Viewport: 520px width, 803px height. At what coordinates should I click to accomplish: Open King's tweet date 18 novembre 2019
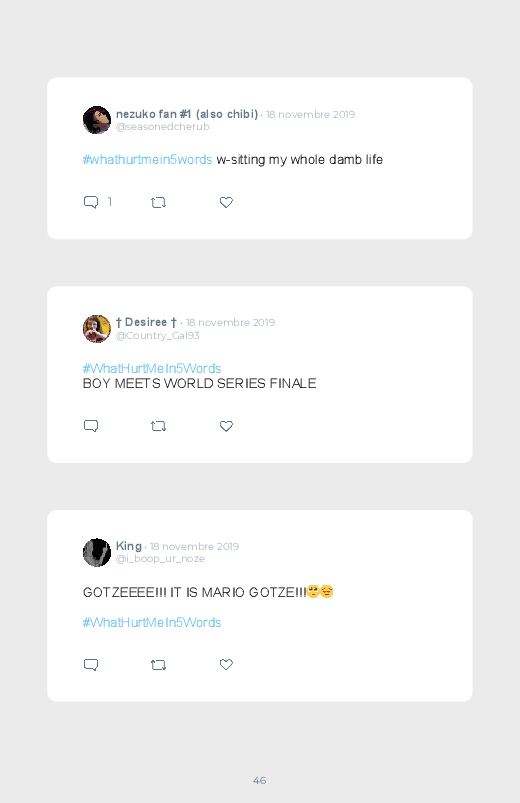[x=194, y=546]
